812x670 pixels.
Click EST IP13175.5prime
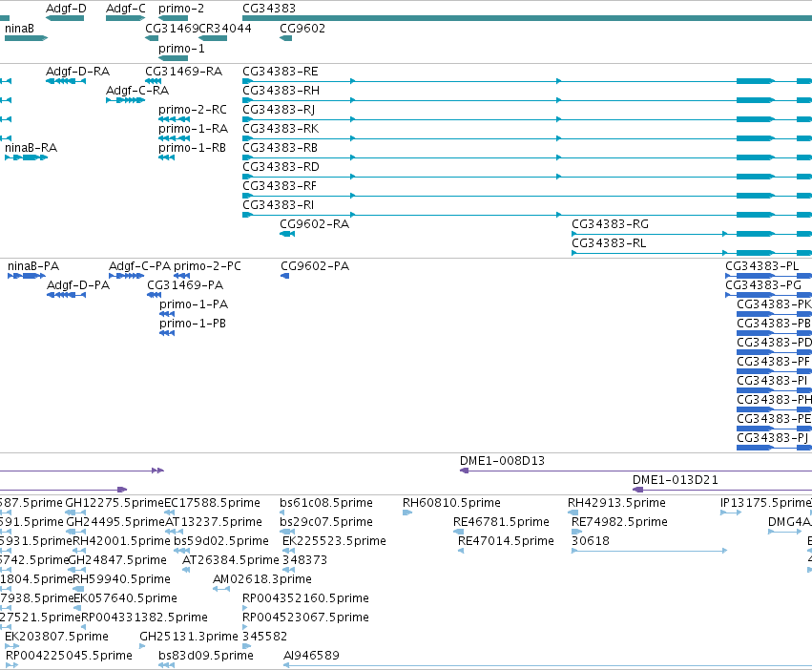pos(766,503)
